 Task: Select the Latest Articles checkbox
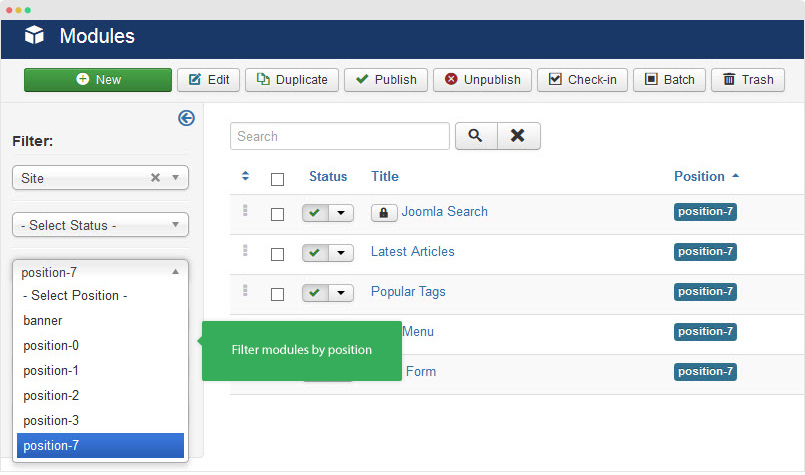pos(278,254)
